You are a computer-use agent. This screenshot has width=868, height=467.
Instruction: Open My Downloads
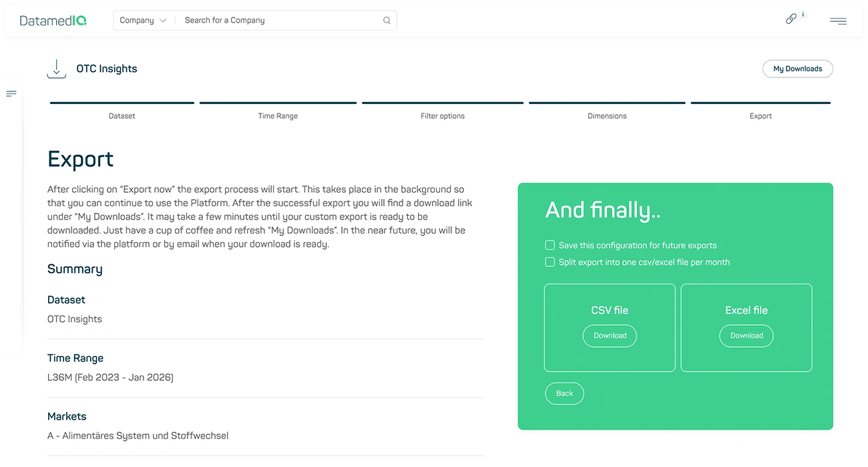coord(797,69)
